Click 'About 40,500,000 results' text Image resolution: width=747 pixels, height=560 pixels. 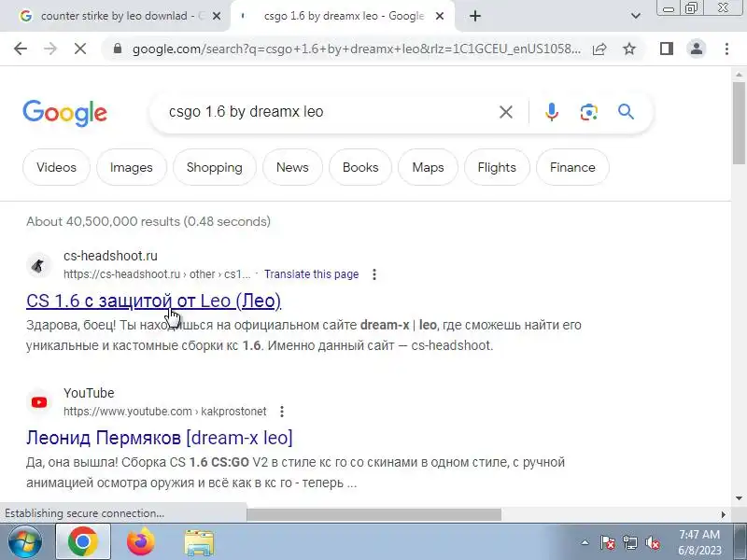[x=148, y=221]
